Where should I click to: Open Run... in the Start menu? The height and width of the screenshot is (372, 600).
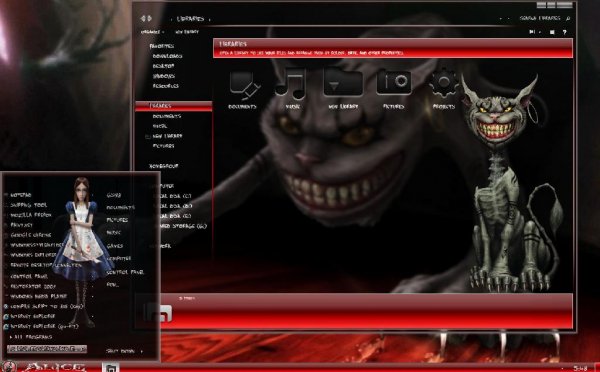point(112,285)
